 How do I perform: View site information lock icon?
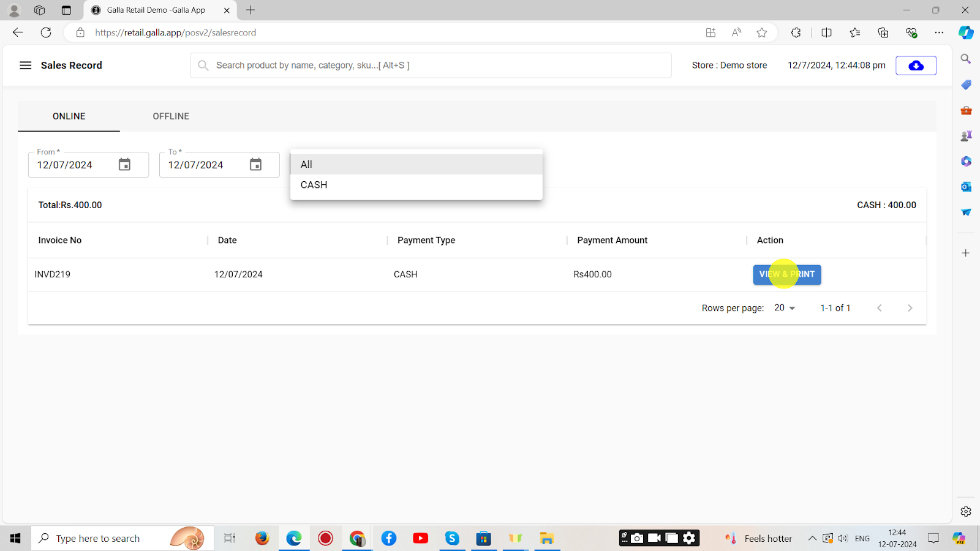[x=80, y=32]
